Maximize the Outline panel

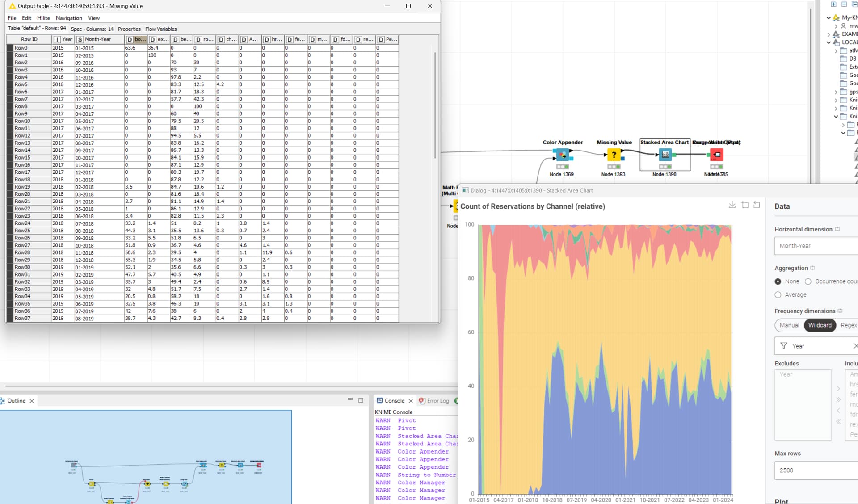(361, 400)
